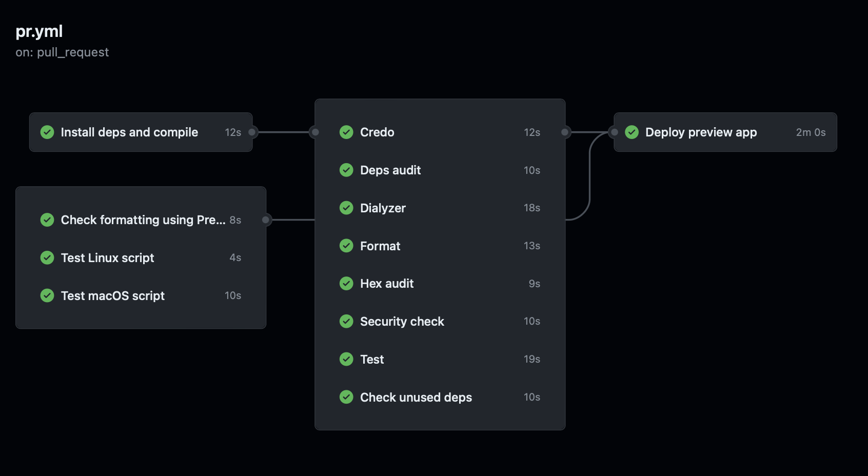
Task: Click the status icon for Check unused deps
Action: click(x=346, y=397)
